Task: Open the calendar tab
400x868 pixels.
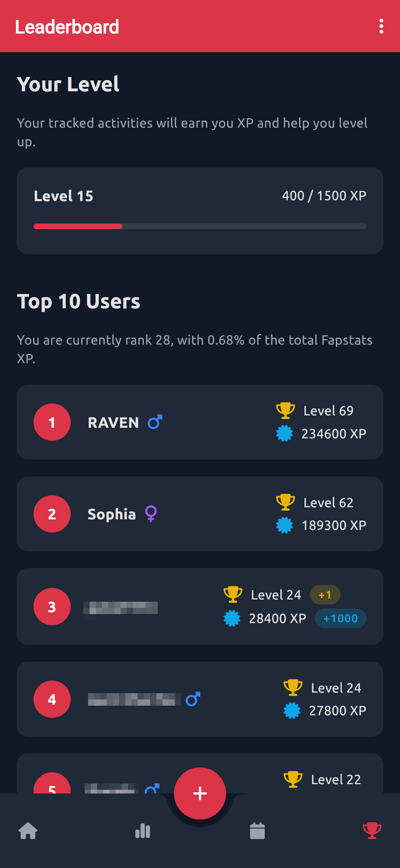Action: tap(257, 831)
